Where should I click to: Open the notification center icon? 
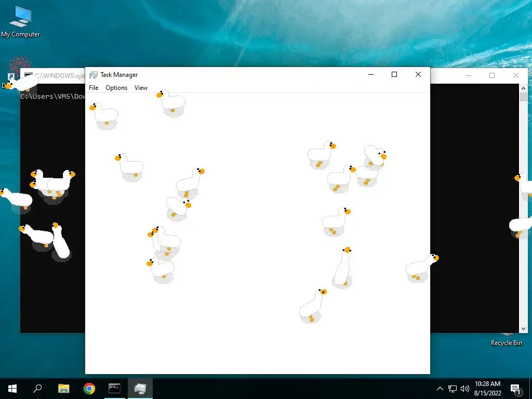click(x=515, y=389)
